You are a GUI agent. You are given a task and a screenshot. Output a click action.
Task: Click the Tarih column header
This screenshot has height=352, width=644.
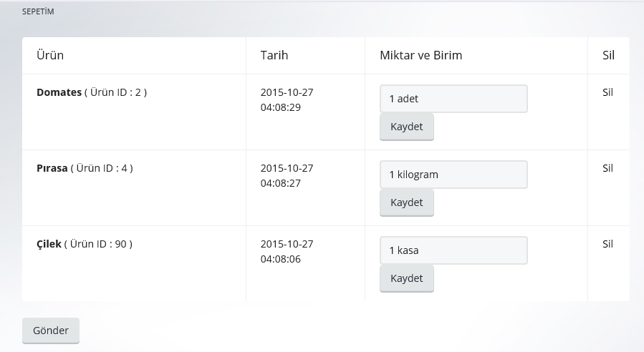[274, 55]
